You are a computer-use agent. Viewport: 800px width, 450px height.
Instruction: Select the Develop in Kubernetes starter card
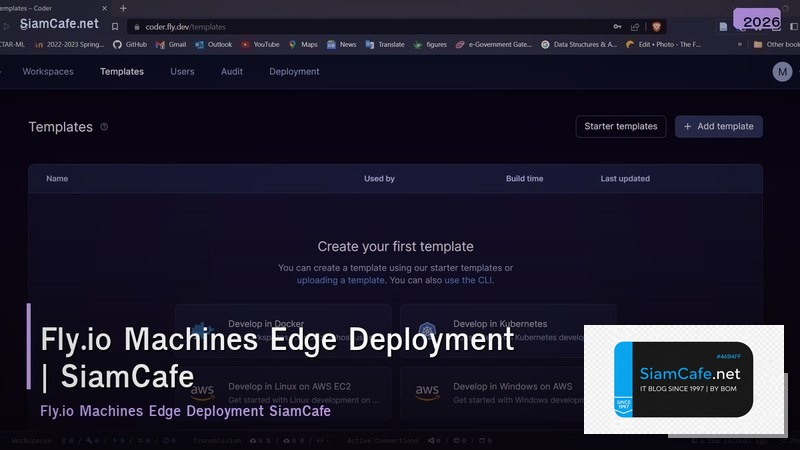pyautogui.click(x=508, y=330)
